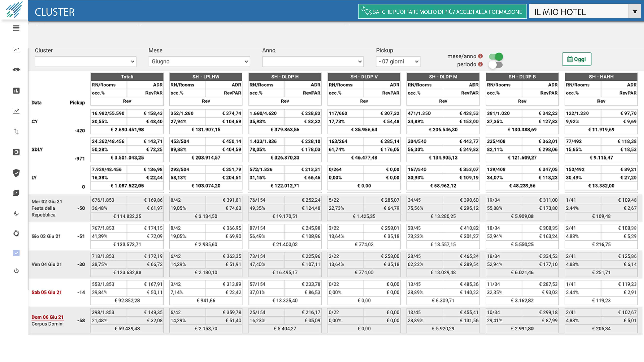Open the hamburger navigation menu
Image resolution: width=644 pixels, height=362 pixels.
point(16,28)
